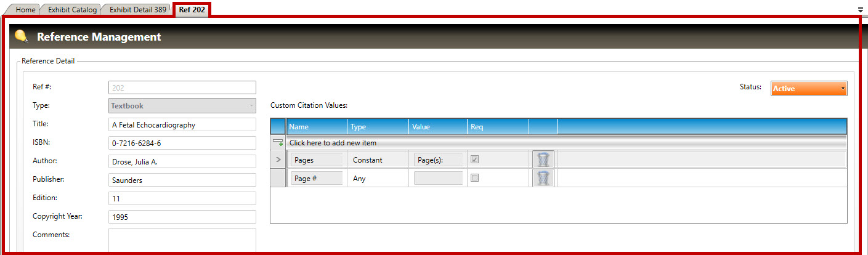
Task: Click the lightbulb icon beside Reference Management
Action: tap(21, 37)
